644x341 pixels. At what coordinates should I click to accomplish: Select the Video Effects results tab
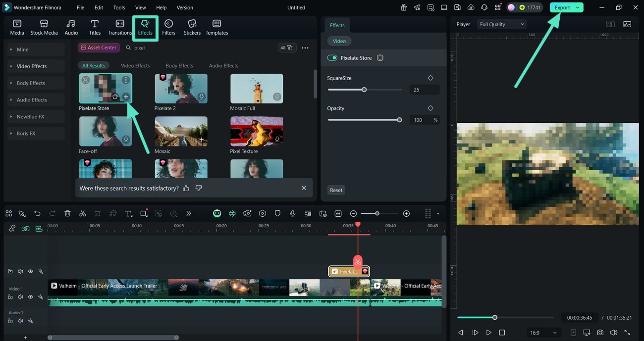135,65
